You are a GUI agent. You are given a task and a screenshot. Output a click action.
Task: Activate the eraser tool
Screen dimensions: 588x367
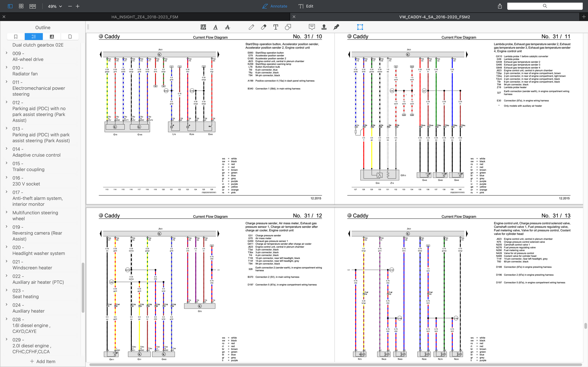(x=263, y=27)
